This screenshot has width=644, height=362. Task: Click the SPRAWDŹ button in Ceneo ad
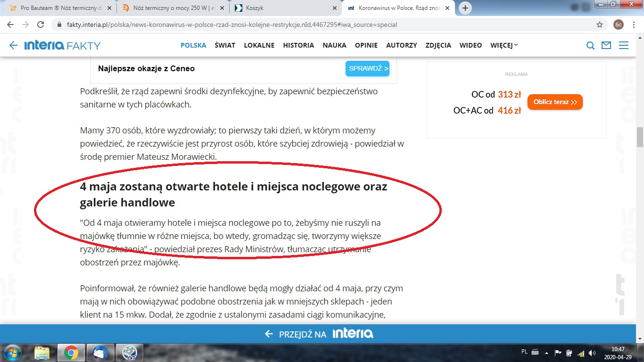[x=367, y=68]
